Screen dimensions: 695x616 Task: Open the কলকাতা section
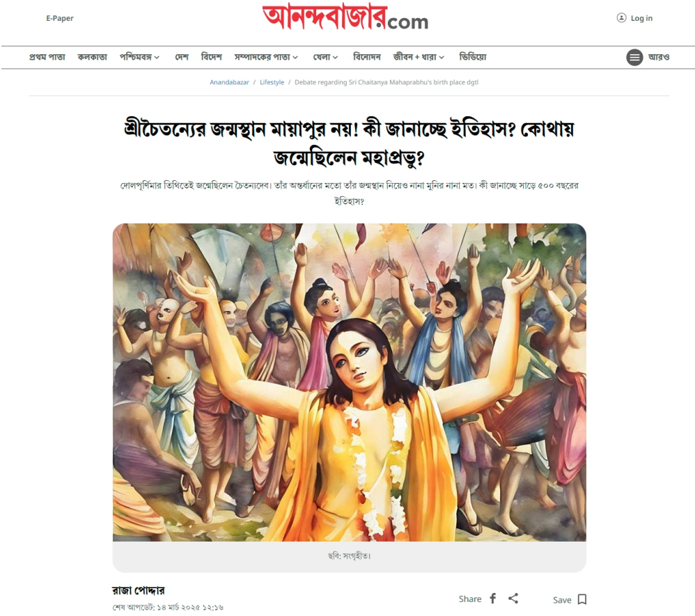[92, 57]
